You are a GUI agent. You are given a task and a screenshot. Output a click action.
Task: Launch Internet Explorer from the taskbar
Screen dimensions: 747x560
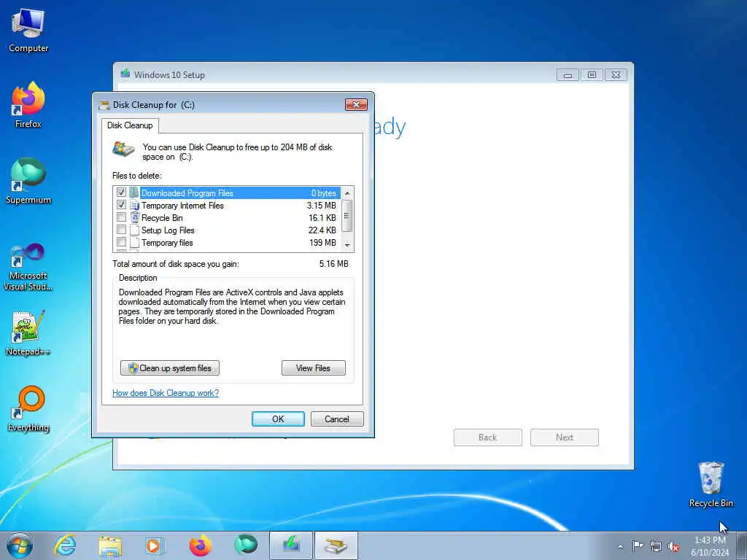pos(65,545)
